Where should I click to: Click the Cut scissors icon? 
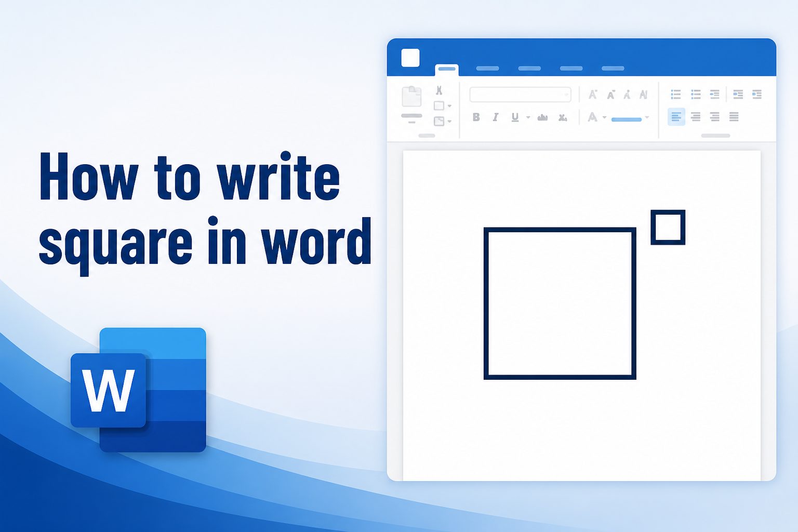[439, 90]
